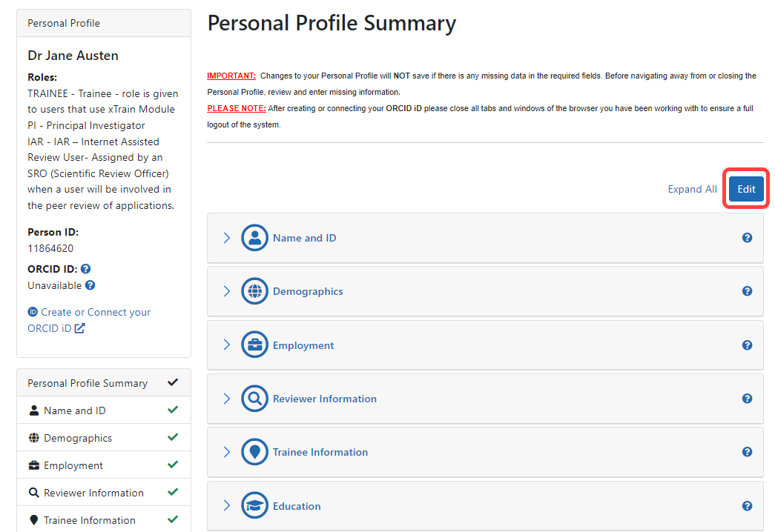This screenshot has height=532, width=775.
Task: Expand the Name and ID section
Action: point(226,237)
